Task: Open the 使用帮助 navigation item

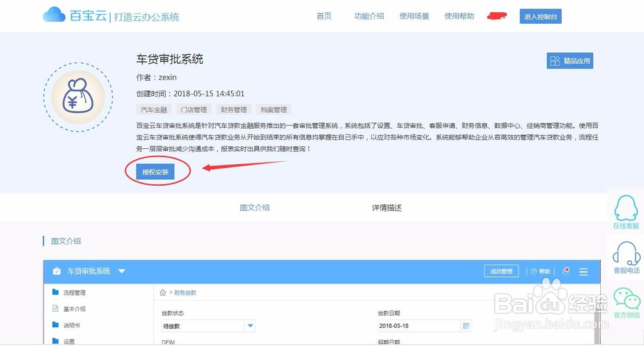Action: pyautogui.click(x=459, y=16)
